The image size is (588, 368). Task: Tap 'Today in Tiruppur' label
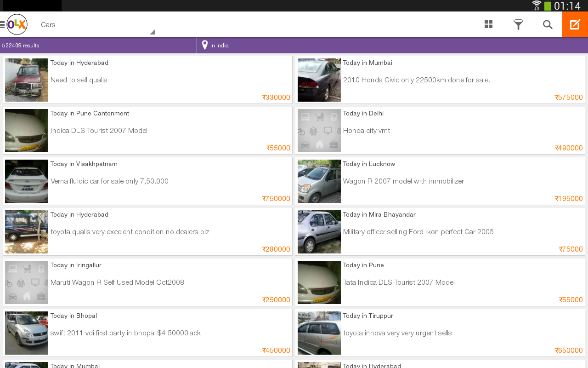pyautogui.click(x=368, y=316)
